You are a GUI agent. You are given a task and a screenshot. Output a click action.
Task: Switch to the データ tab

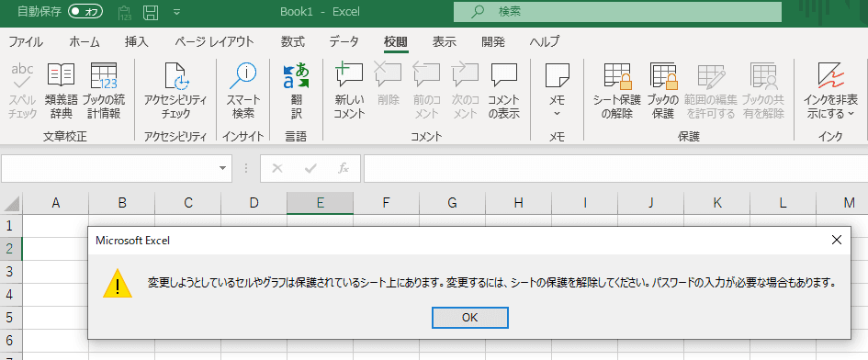point(344,41)
